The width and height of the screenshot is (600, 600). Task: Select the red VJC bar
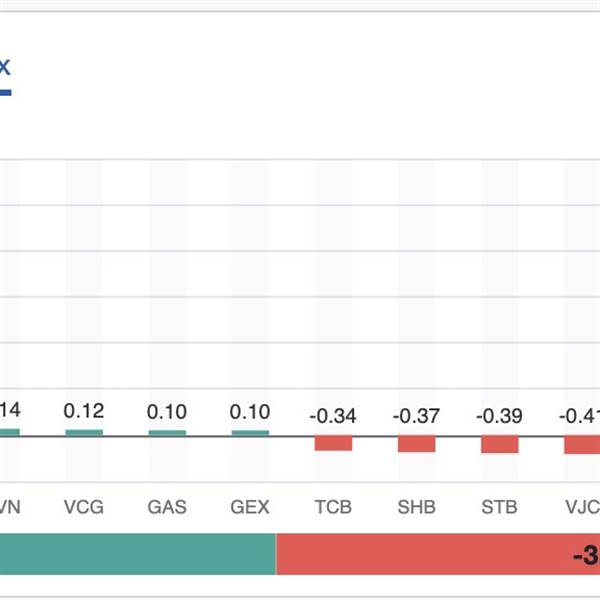(x=582, y=445)
